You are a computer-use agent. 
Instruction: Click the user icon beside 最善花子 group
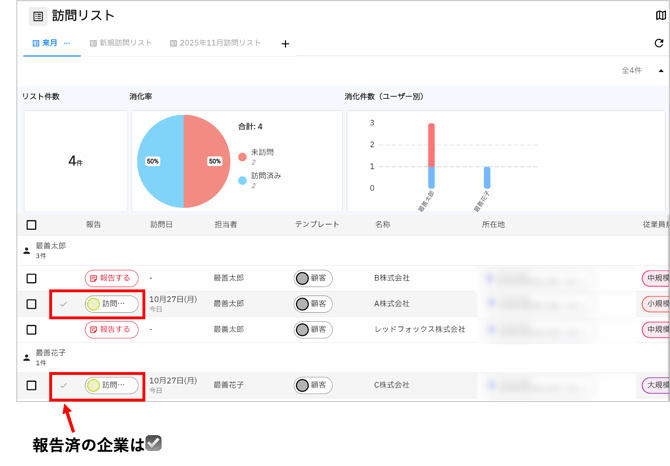(26, 353)
